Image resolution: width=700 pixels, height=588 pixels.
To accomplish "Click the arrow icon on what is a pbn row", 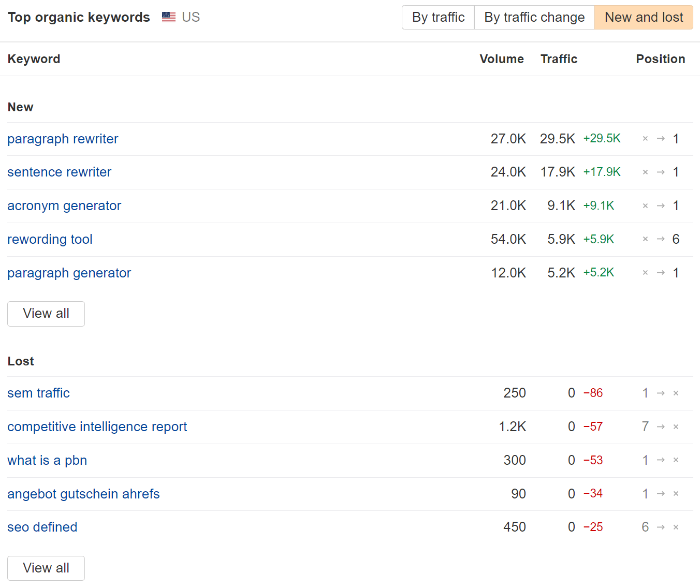I will (661, 460).
